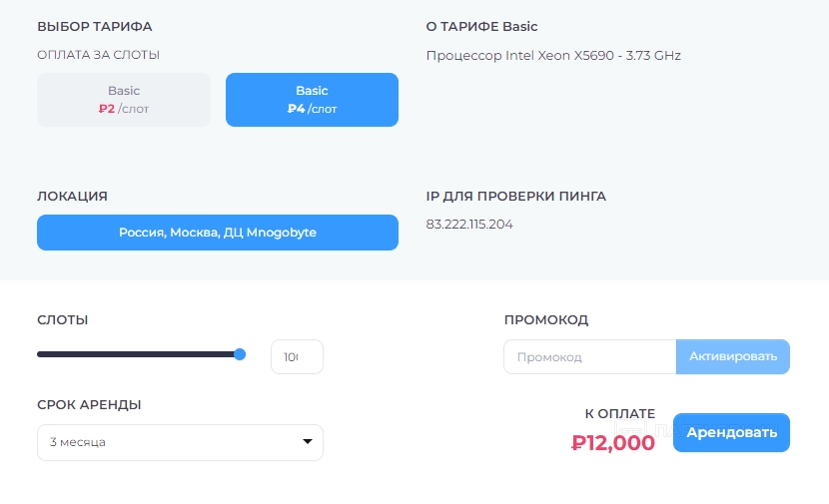This screenshot has width=829, height=504.
Task: Select the Basic ₽4 per slot tariff
Action: [x=312, y=100]
